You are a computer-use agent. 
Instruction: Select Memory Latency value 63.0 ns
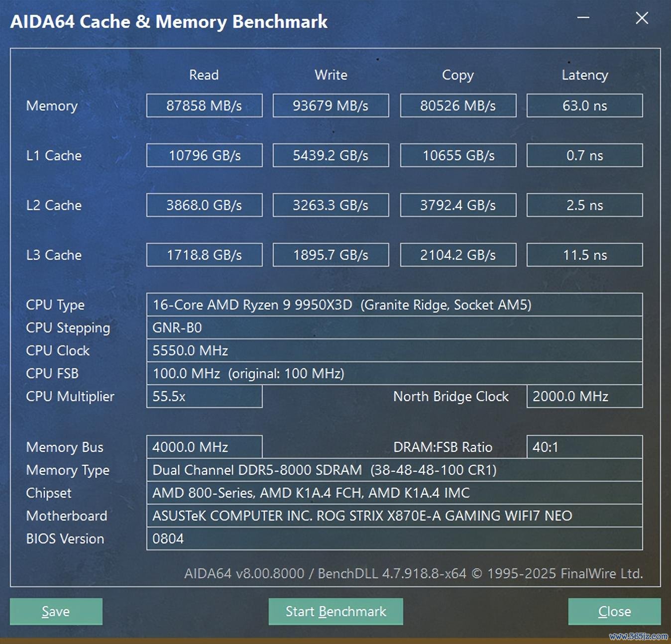584,106
